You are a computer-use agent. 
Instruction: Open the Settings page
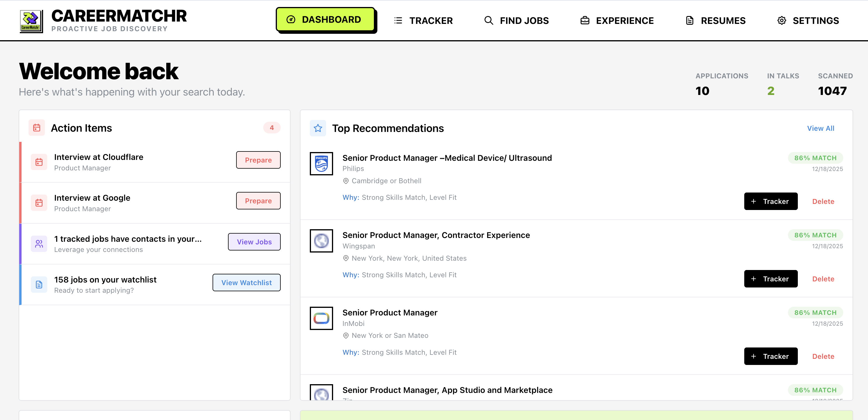pos(808,21)
